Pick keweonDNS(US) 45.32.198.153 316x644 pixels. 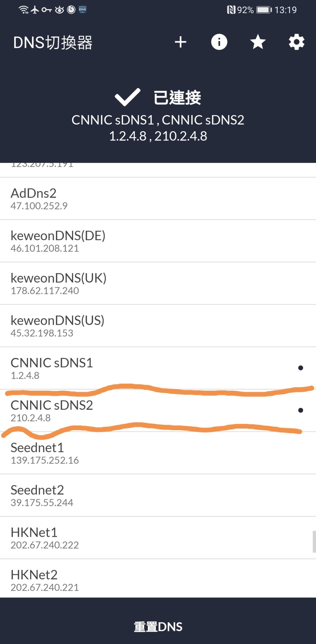[x=158, y=326]
